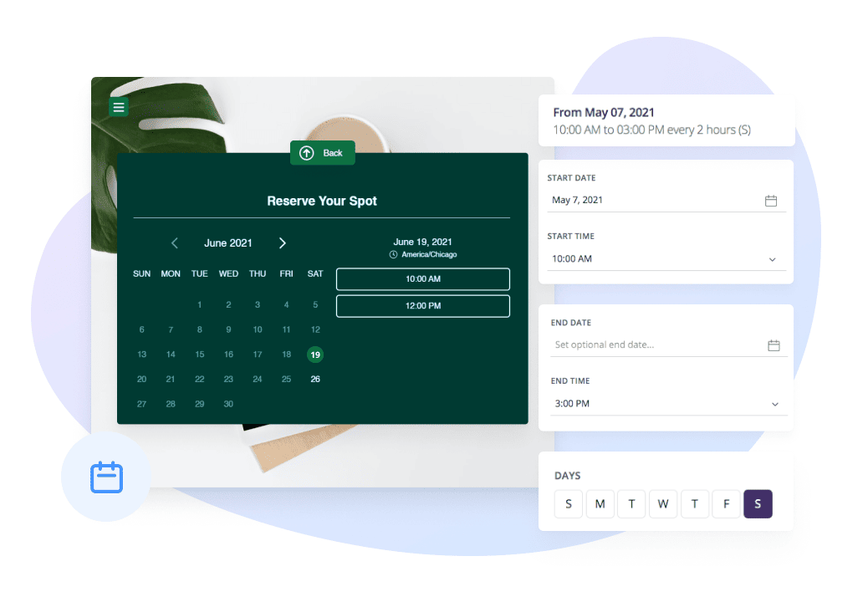Viewport: 868px width, 592px height.
Task: Open the End Date calendar picker icon
Action: [774, 345]
